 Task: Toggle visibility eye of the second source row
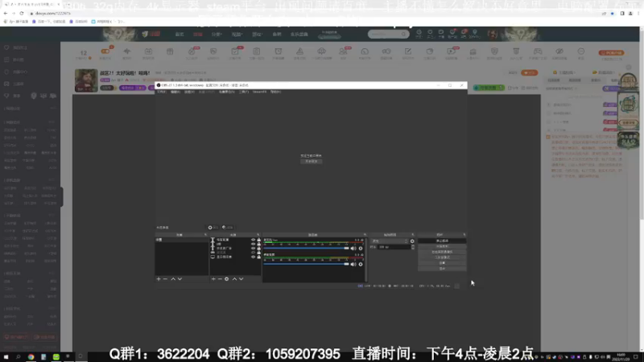click(253, 245)
